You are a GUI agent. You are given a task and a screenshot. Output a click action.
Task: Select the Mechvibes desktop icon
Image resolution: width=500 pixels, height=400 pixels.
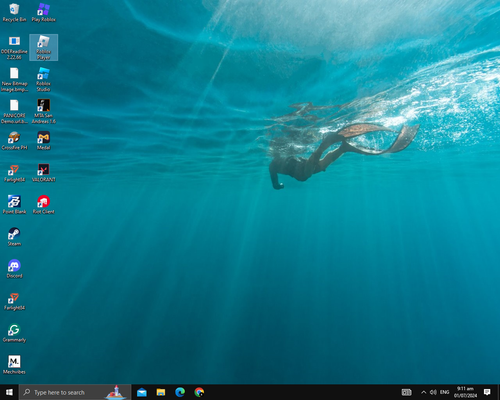(x=14, y=365)
